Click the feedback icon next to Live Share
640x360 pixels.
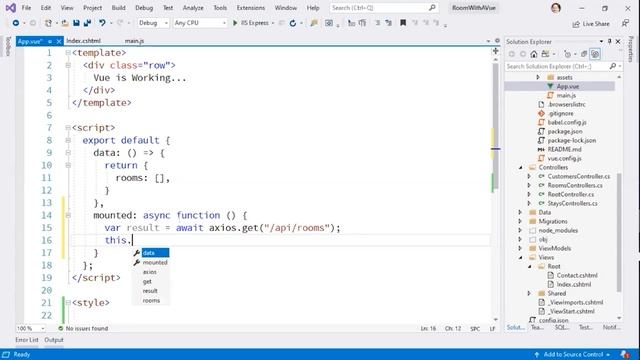click(625, 24)
